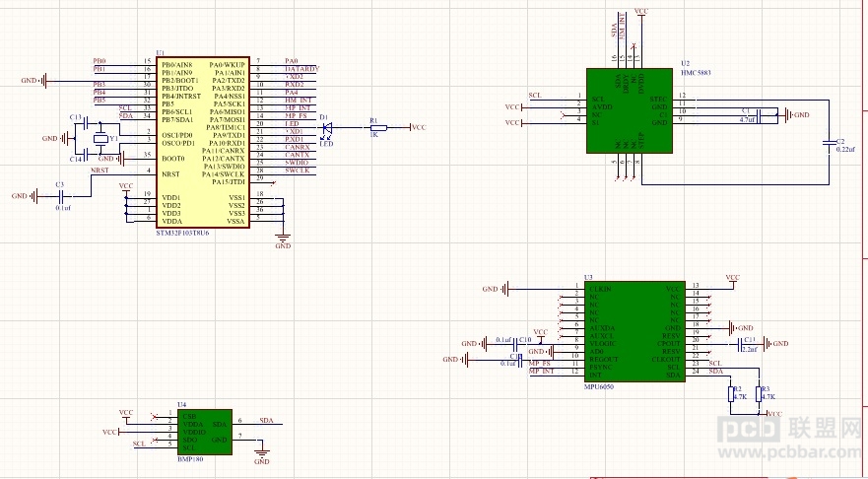Click the CSB pin name on BMP180
Viewport: 868px width, 479px height.
[189, 417]
